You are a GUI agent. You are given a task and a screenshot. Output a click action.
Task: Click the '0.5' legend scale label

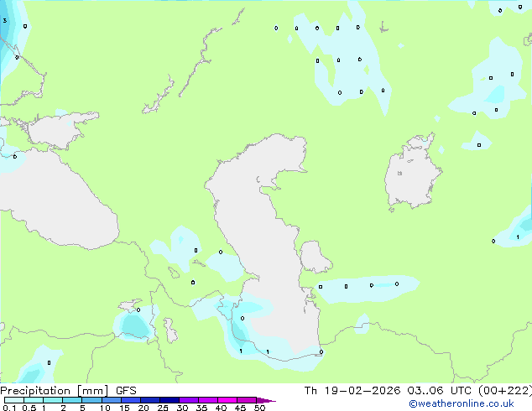pos(29,408)
